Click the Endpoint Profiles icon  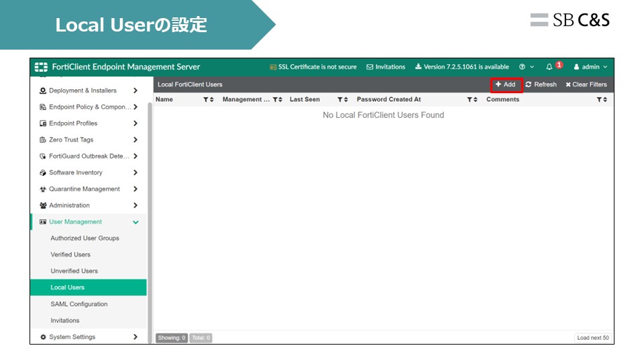[43, 123]
